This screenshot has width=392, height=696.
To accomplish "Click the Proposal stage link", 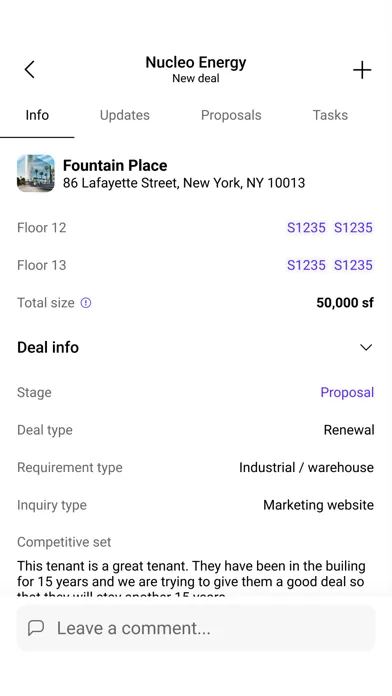I will (x=347, y=392).
